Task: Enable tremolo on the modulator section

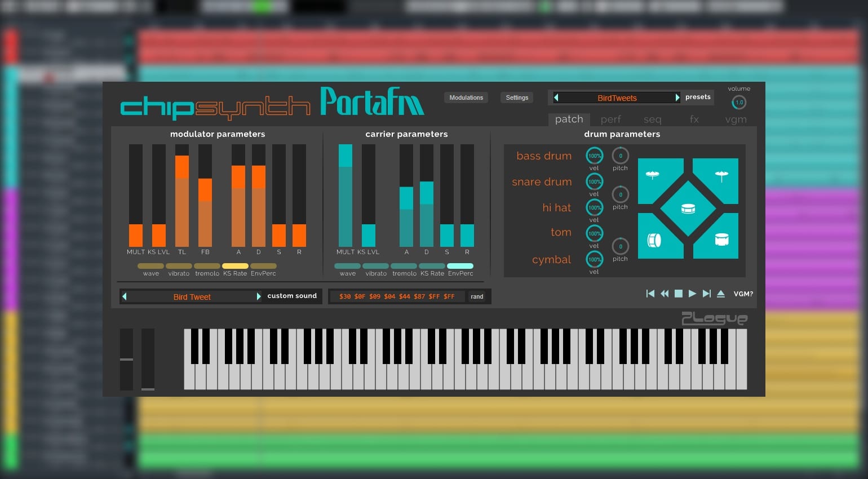Action: point(207,265)
